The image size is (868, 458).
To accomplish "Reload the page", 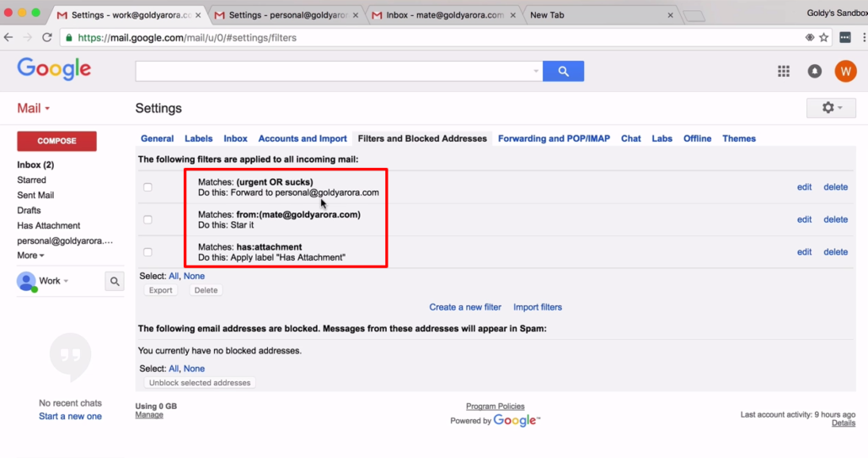I will click(47, 38).
